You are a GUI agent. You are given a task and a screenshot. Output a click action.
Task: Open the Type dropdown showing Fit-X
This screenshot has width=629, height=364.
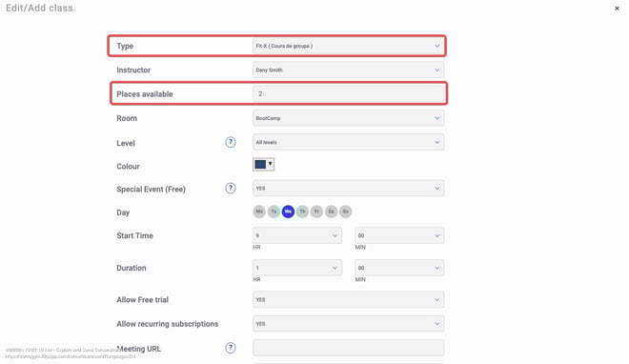click(x=348, y=46)
